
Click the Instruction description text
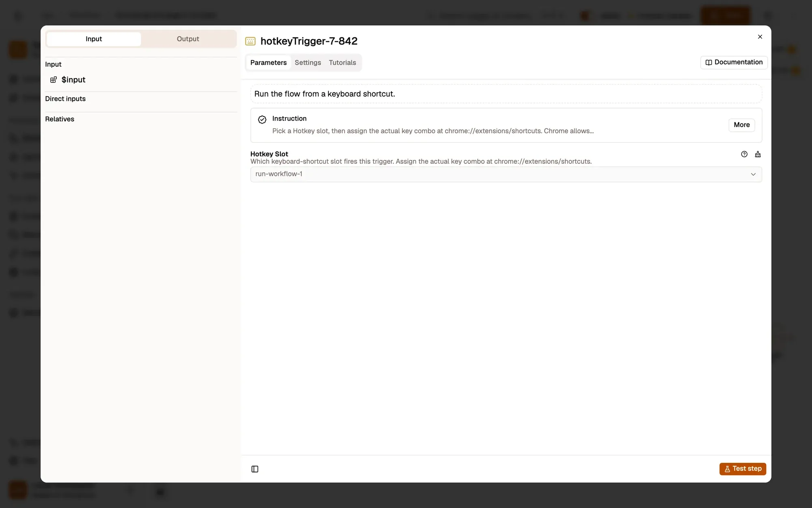[x=433, y=131]
